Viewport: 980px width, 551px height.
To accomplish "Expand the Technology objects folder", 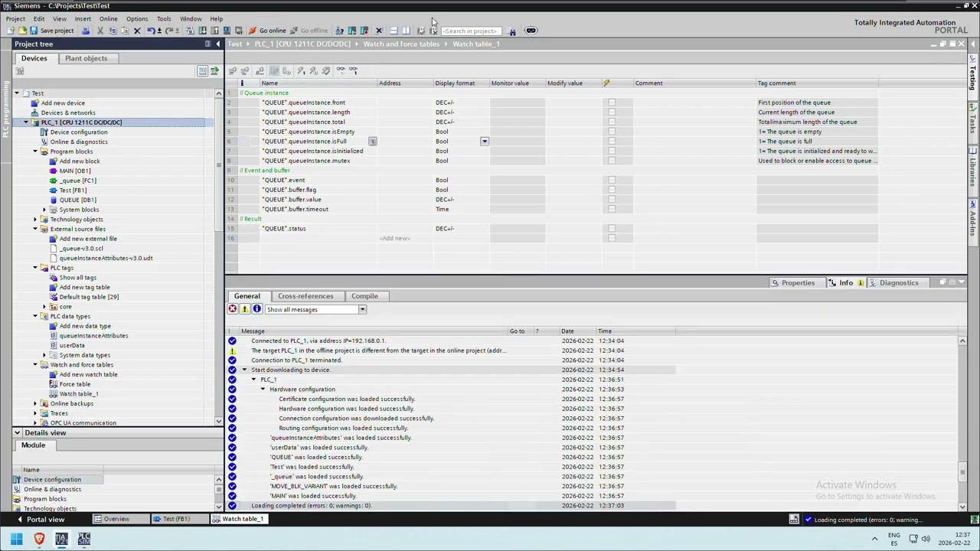I will [35, 219].
